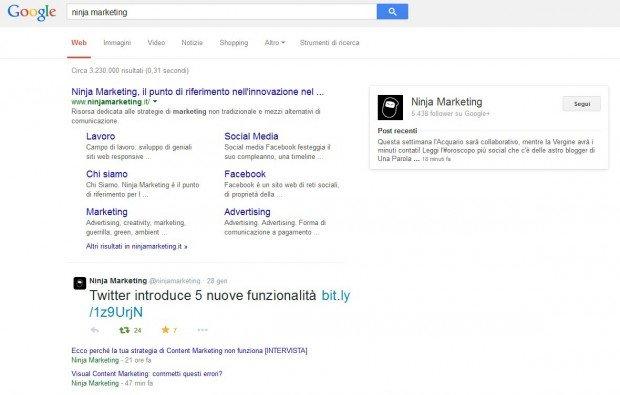620x395 pixels.
Task: Expand the Altro dropdown menu
Action: tap(274, 43)
